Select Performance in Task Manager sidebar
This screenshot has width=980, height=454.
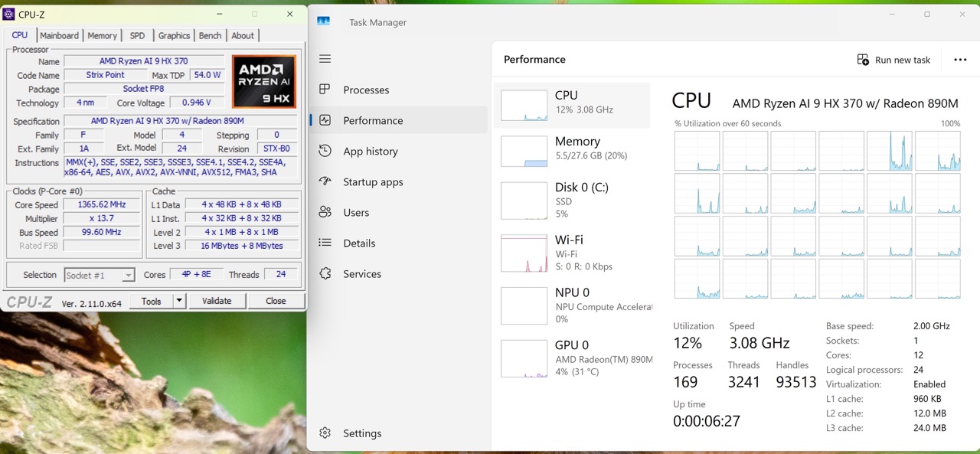point(398,120)
